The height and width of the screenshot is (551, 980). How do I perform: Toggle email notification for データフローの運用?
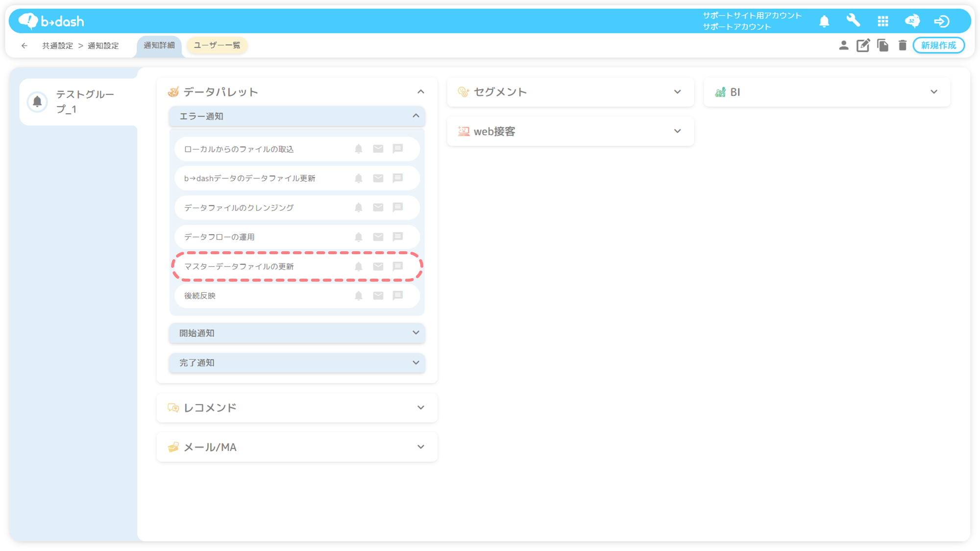378,237
